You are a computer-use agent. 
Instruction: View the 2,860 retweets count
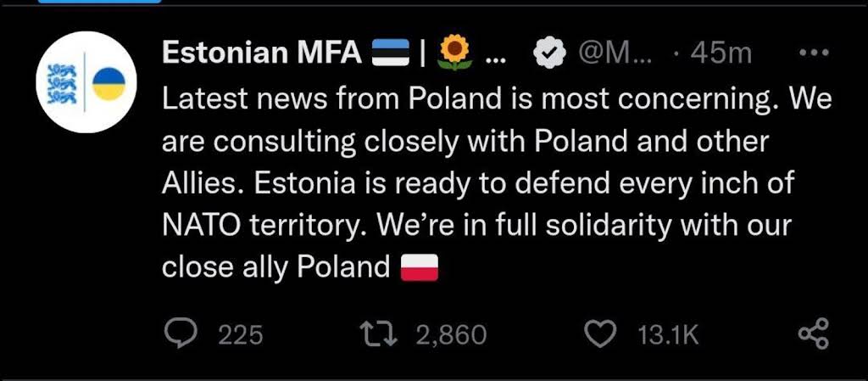451,335
